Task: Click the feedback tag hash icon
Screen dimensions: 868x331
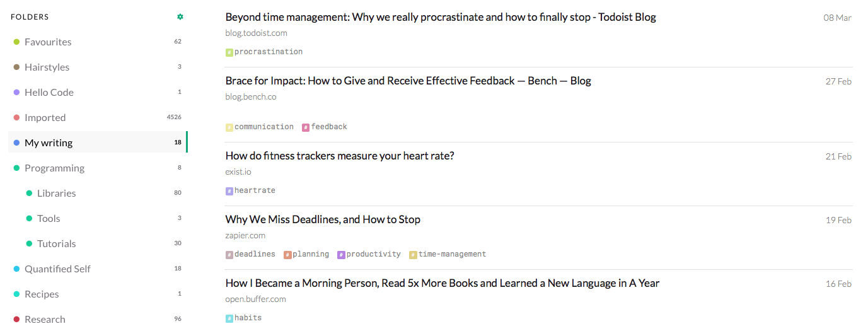Action: pyautogui.click(x=306, y=127)
